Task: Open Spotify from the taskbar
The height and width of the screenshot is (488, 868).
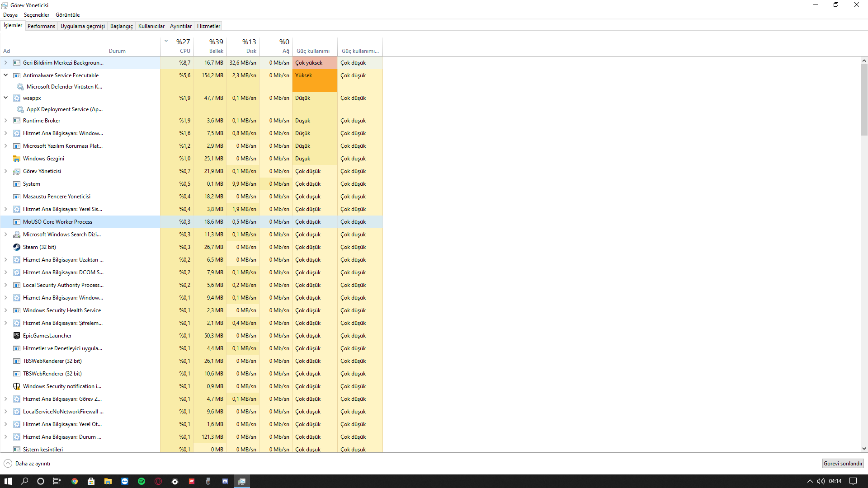Action: click(142, 481)
